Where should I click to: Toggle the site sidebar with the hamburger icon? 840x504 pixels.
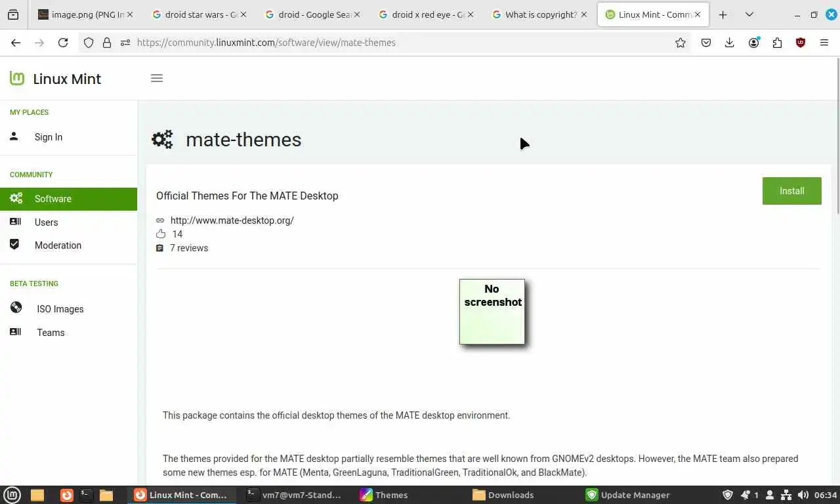(x=156, y=78)
